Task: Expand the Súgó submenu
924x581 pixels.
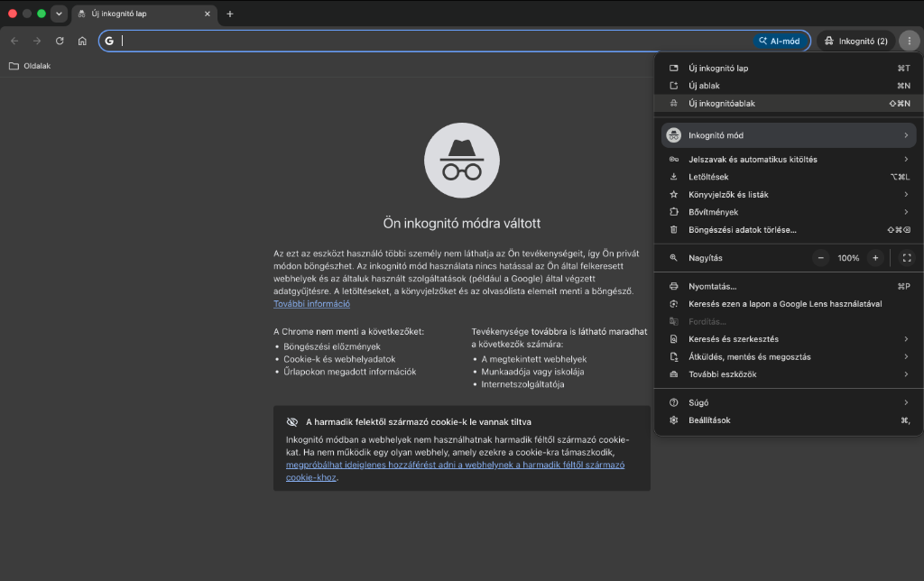Action: tap(789, 402)
